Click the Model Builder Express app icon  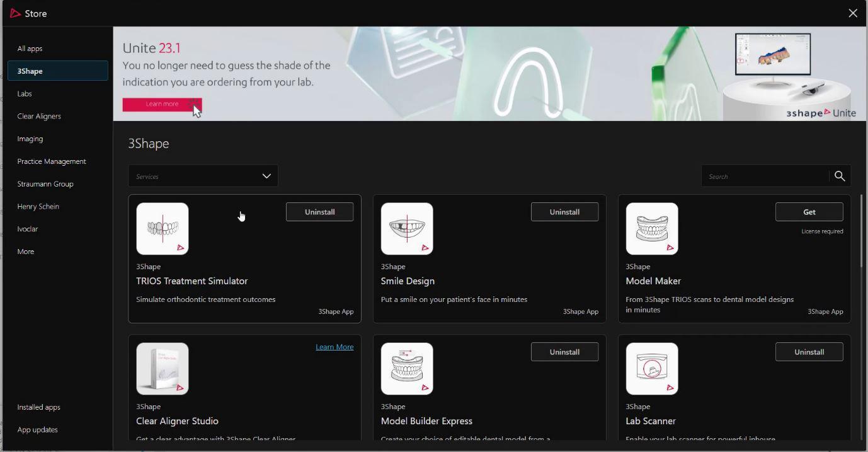tap(407, 369)
